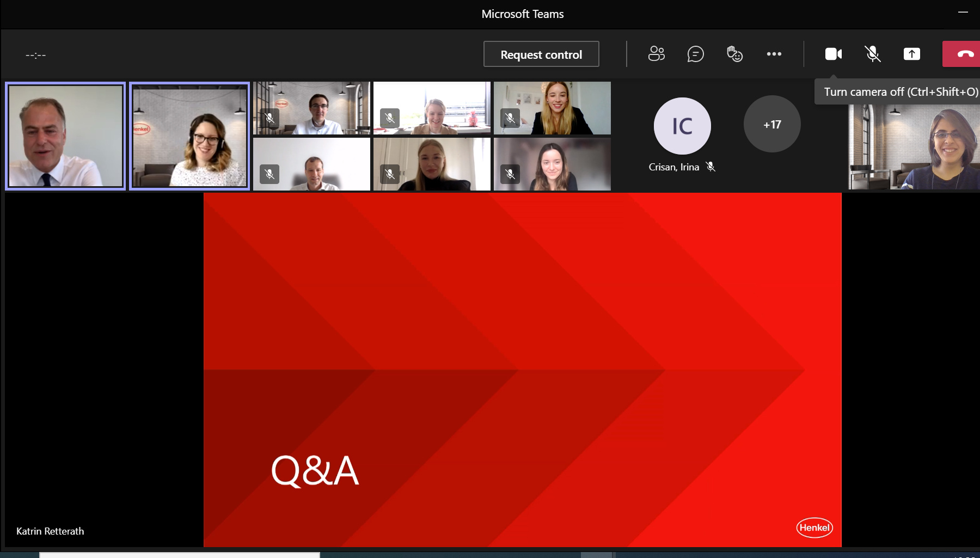
Task: Select the smiling blonde woman in black blazer tile
Action: (552, 108)
